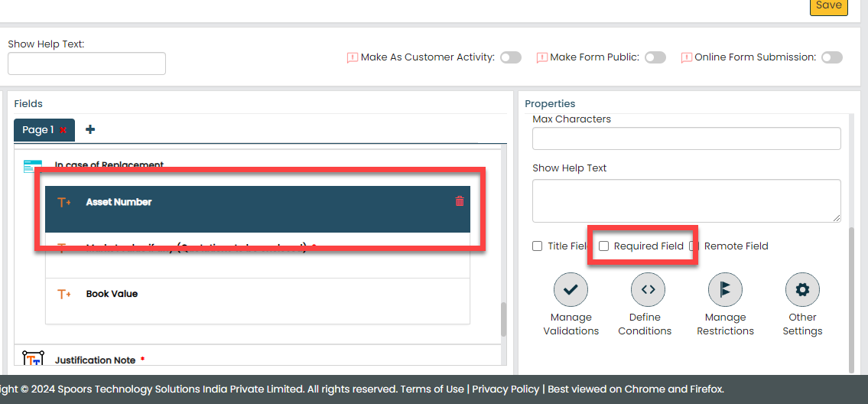This screenshot has width=868, height=404.
Task: Delete the Asset Number field
Action: 460,201
